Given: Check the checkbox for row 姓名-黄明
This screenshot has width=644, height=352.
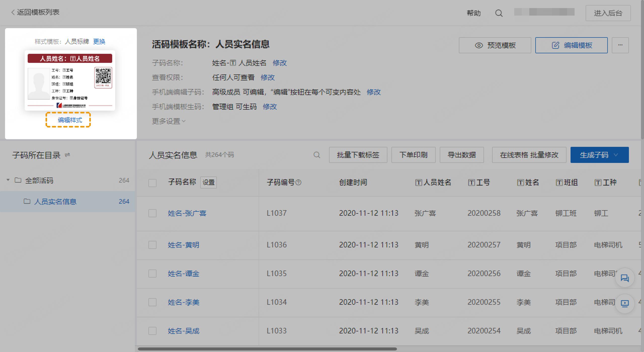Looking at the screenshot, I should click(x=153, y=245).
